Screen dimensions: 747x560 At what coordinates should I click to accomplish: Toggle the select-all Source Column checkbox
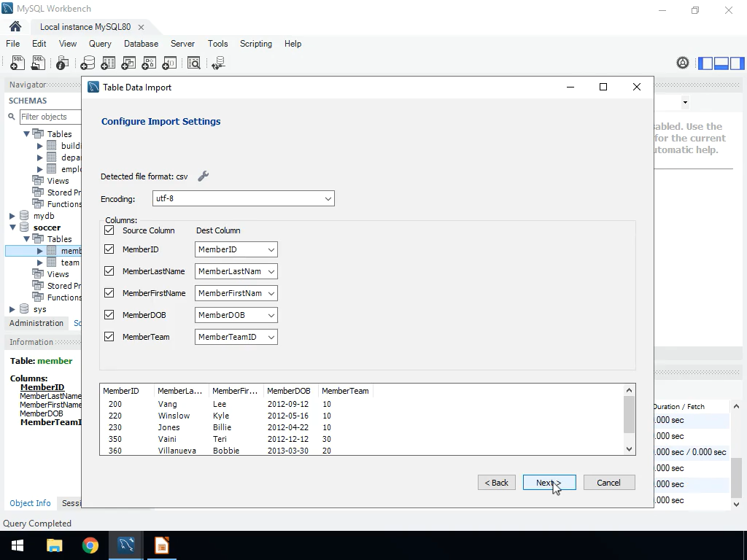[x=109, y=230]
